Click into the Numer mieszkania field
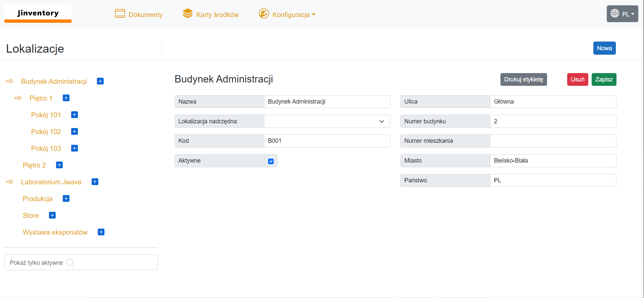The width and height of the screenshot is (644, 298). point(553,141)
